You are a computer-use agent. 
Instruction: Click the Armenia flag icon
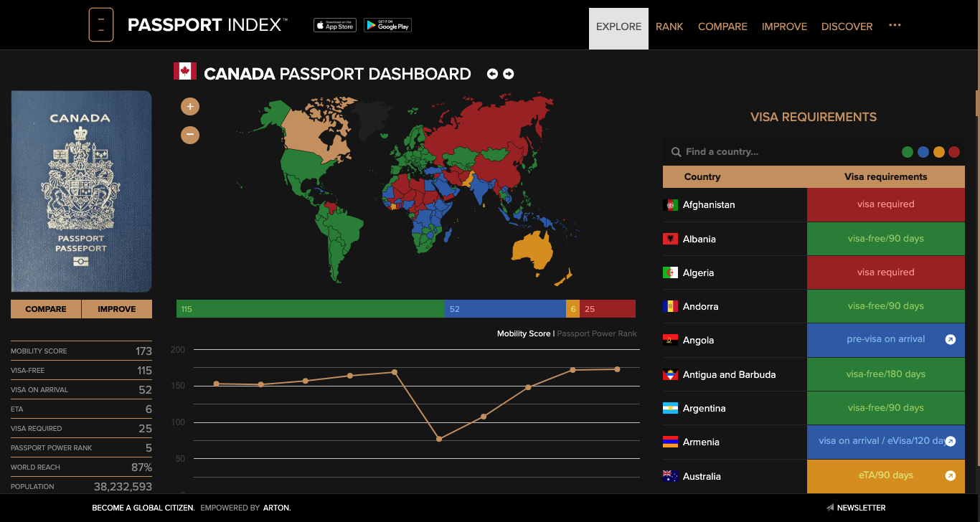[671, 442]
